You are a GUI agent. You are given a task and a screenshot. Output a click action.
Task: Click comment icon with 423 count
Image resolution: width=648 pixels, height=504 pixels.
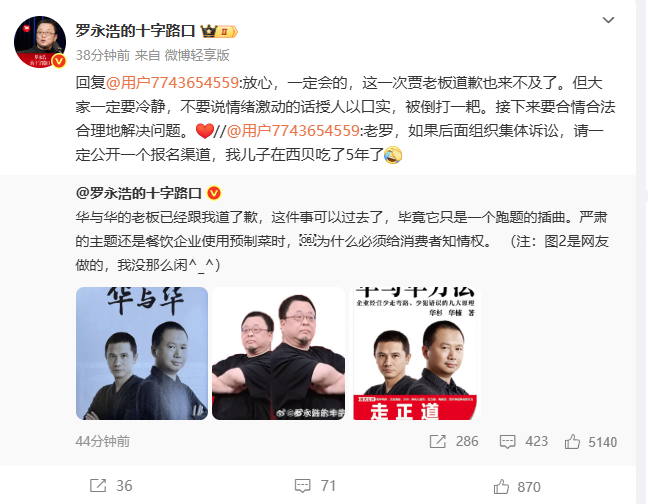[x=507, y=442]
